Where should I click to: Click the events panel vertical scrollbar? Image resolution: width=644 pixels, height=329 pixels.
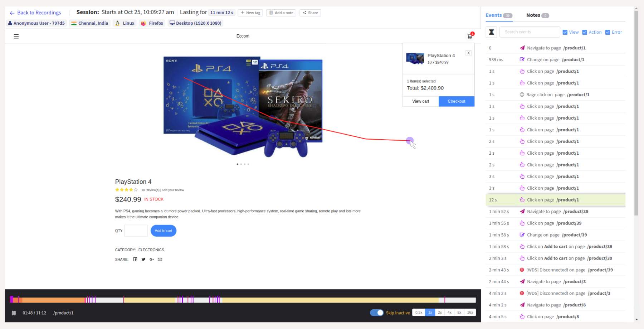coord(636,113)
